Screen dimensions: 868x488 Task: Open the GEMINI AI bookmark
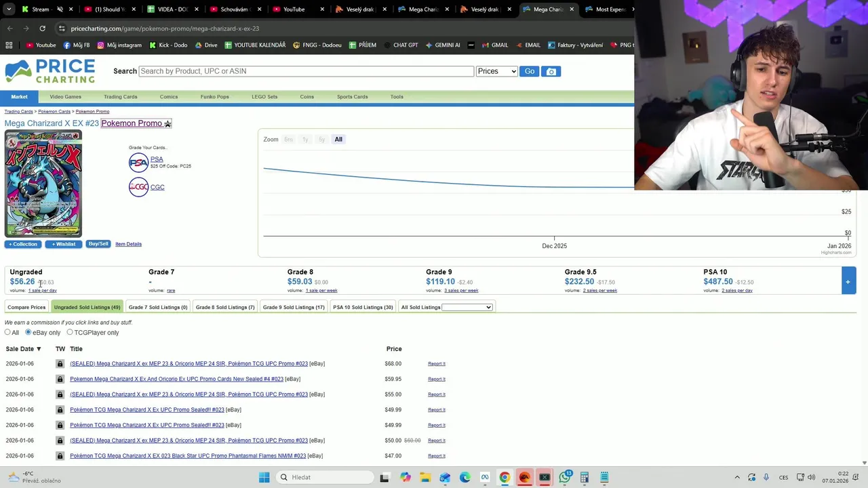(442, 45)
